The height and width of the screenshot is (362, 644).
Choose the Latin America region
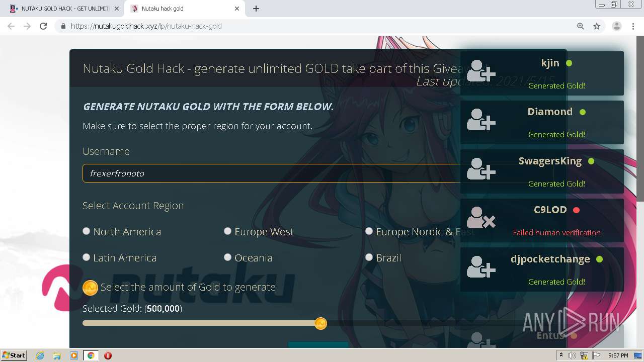87,257
